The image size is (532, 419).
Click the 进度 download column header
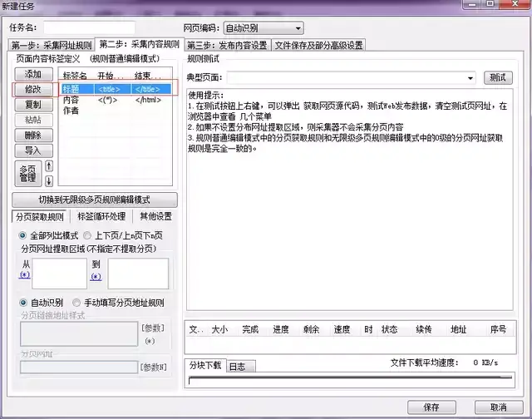(x=281, y=329)
